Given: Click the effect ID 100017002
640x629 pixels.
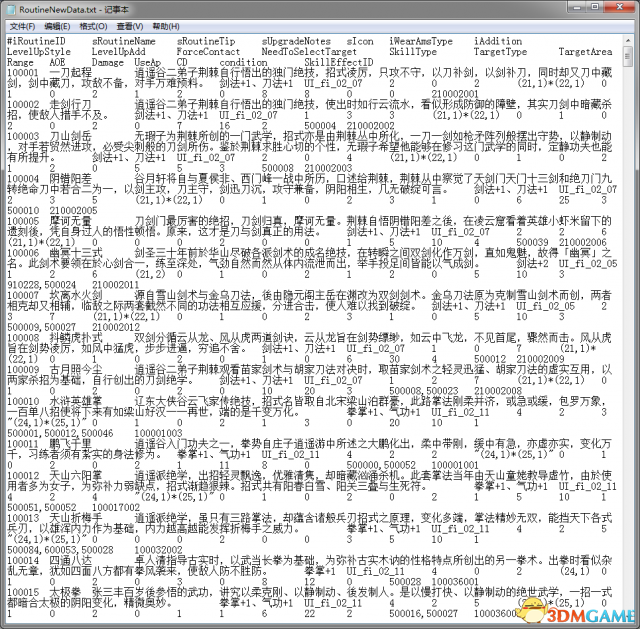Looking at the screenshot, I should 116,508.
